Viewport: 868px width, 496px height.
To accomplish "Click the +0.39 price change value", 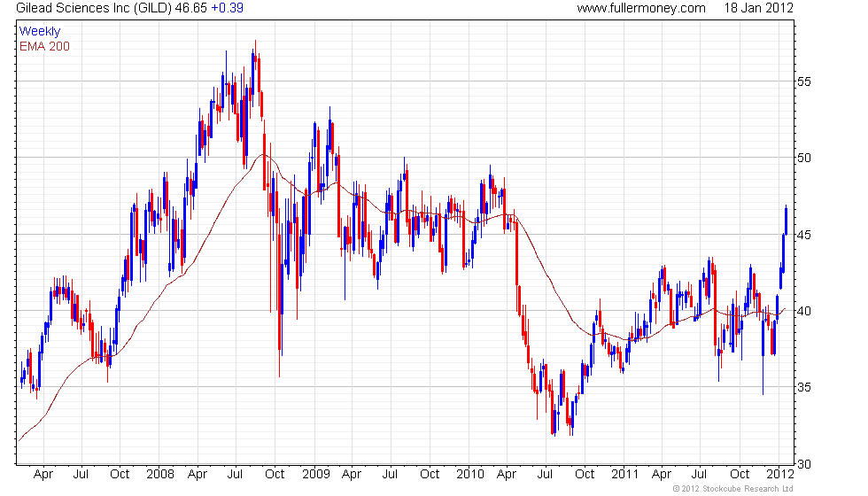I will (x=227, y=8).
